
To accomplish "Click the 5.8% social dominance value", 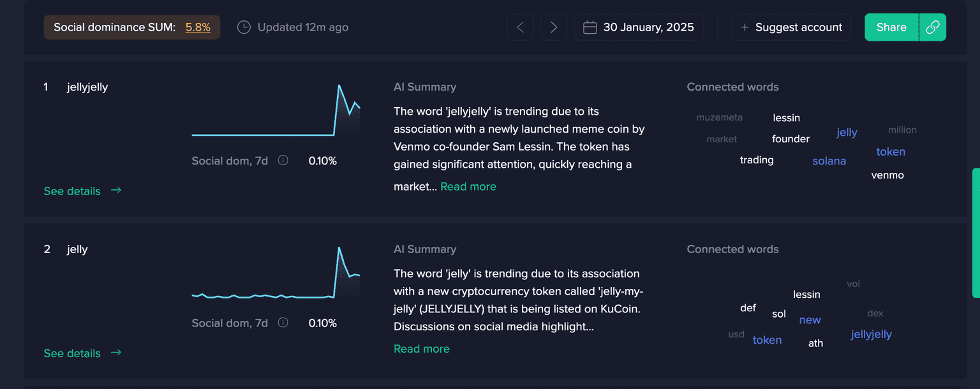I will 198,27.
